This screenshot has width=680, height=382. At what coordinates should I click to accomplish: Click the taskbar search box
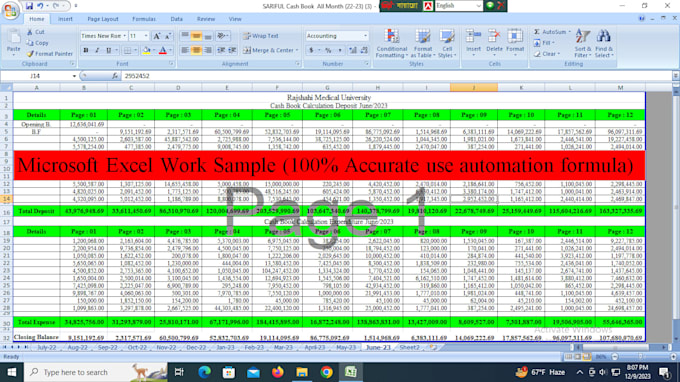[x=96, y=372]
